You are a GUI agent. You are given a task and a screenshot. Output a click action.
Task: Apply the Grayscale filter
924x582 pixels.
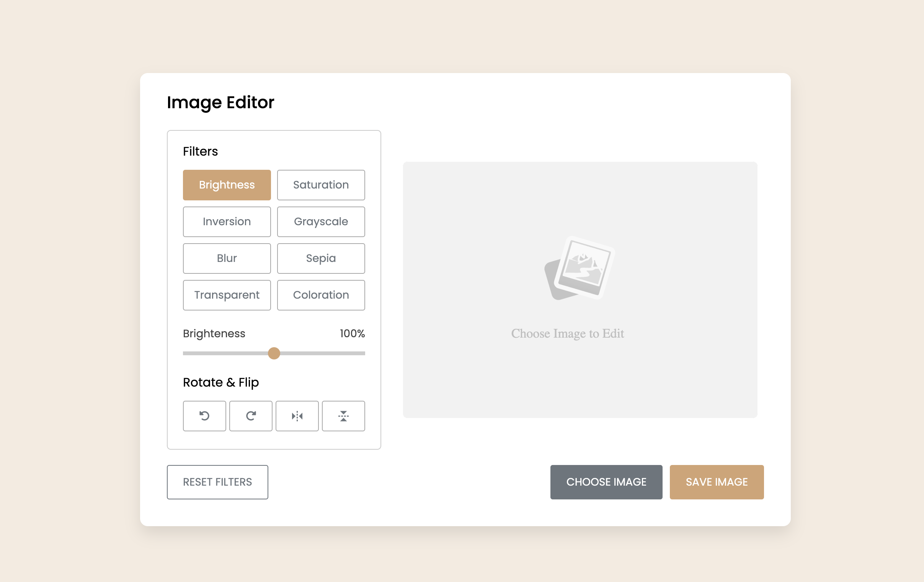(321, 222)
